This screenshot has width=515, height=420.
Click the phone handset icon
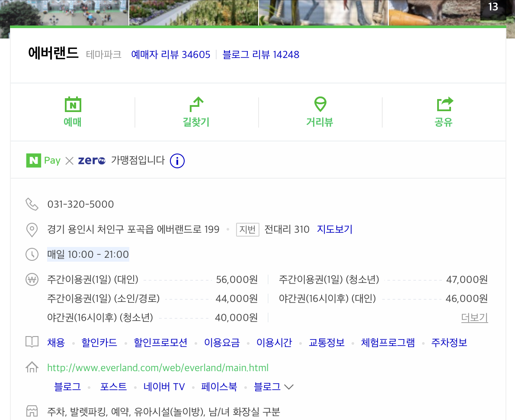click(x=32, y=204)
